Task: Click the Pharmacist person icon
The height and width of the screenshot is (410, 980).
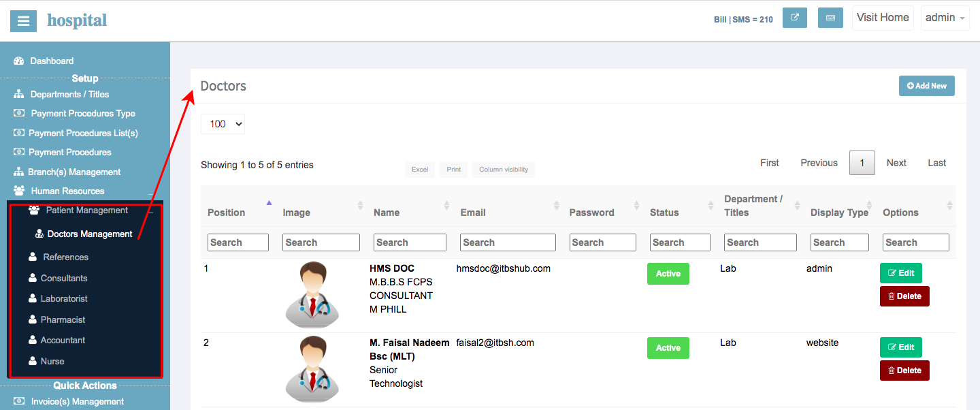Action: [x=33, y=319]
